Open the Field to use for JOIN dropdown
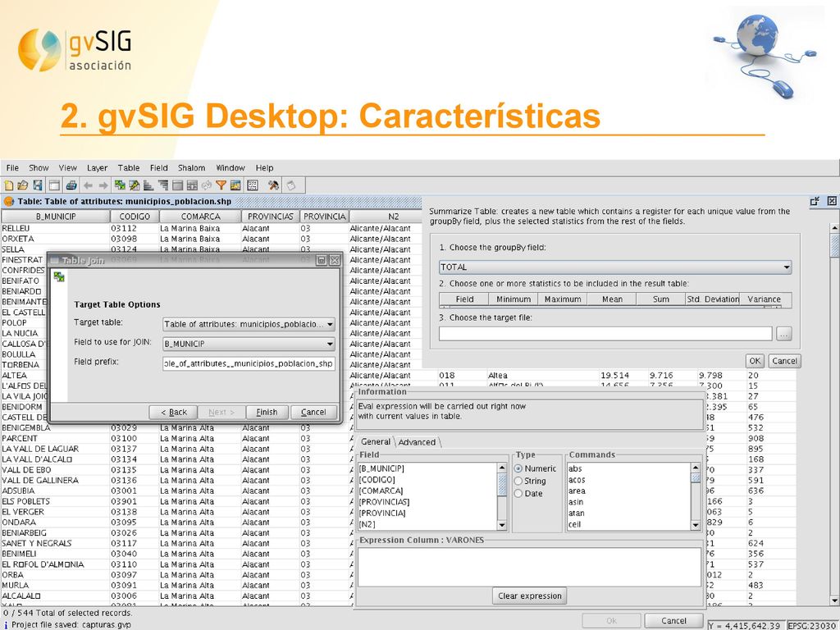840x630 pixels. [249, 344]
